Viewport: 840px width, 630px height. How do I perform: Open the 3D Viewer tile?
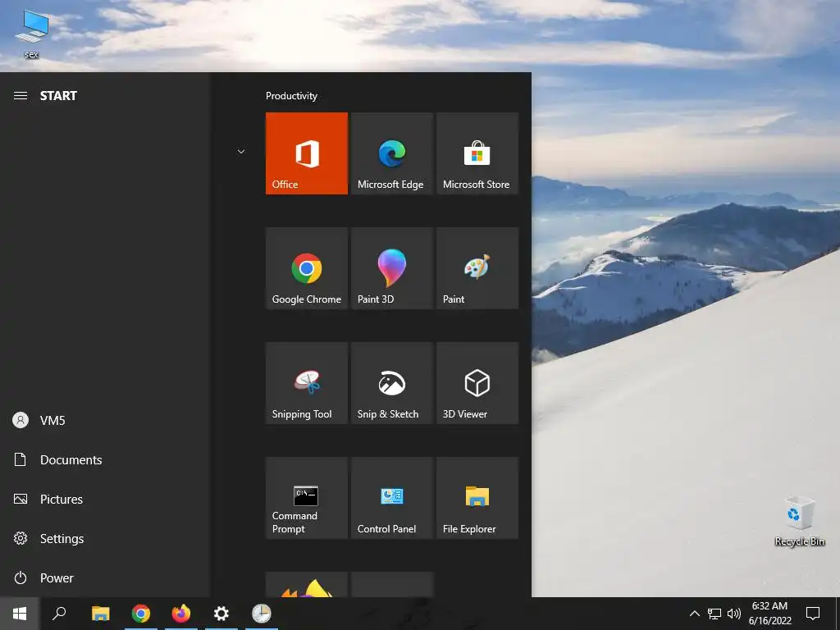coord(477,383)
